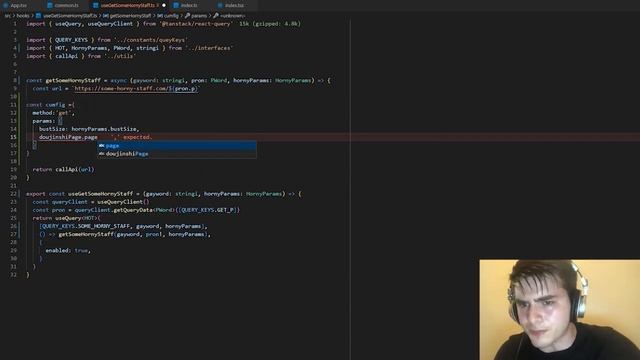Open the getSome…Staff function breadcrumb

tap(130, 16)
